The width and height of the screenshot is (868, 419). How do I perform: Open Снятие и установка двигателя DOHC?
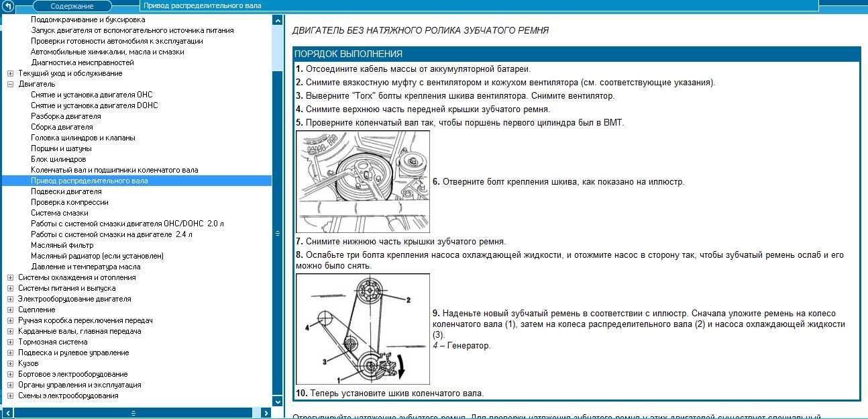pos(95,105)
